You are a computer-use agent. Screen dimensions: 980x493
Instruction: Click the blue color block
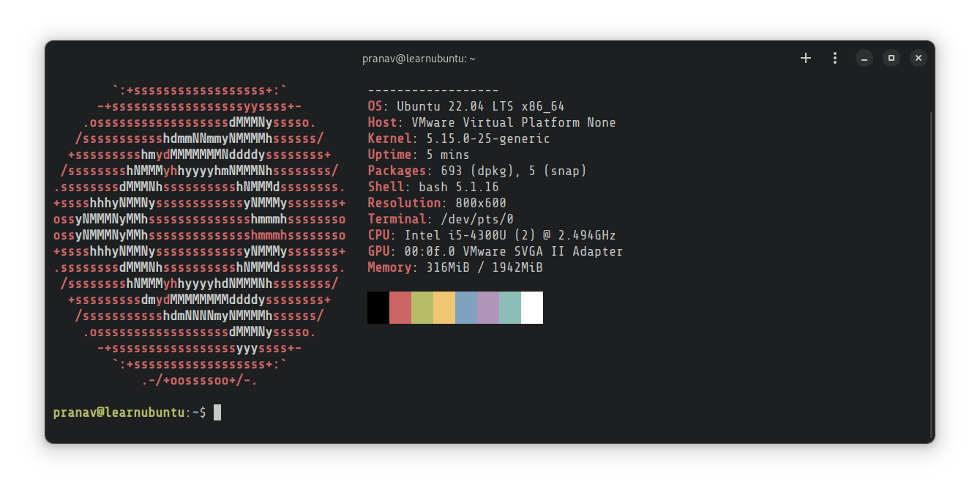pyautogui.click(x=466, y=307)
